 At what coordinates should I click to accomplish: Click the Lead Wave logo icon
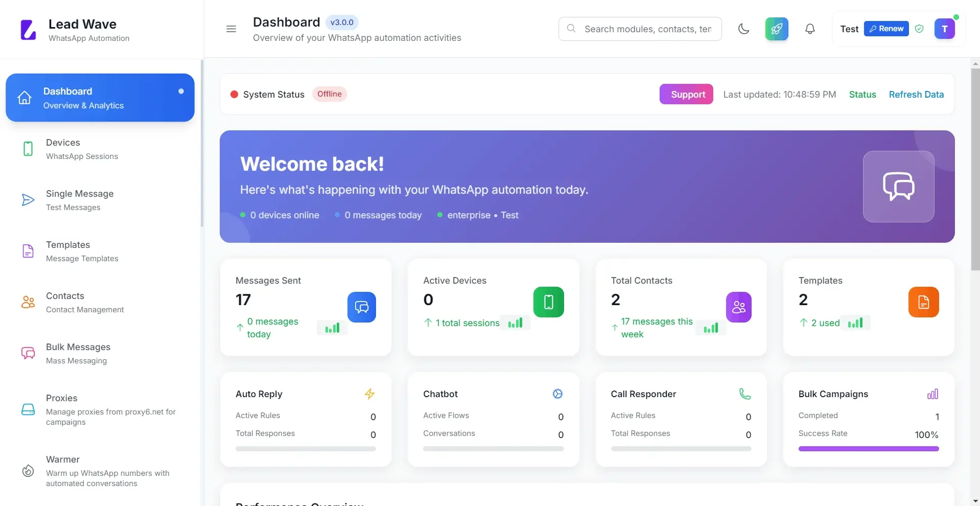pyautogui.click(x=28, y=30)
